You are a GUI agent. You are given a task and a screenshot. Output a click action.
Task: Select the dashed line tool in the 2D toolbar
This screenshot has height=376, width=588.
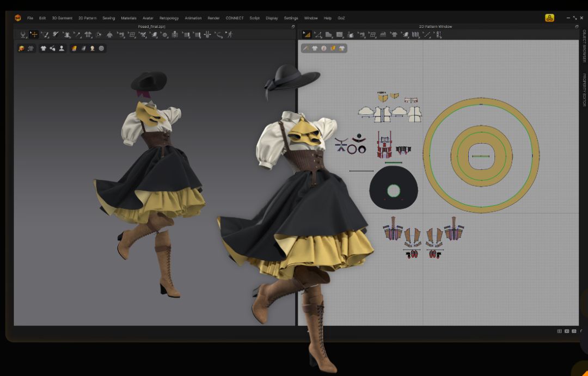click(x=426, y=34)
